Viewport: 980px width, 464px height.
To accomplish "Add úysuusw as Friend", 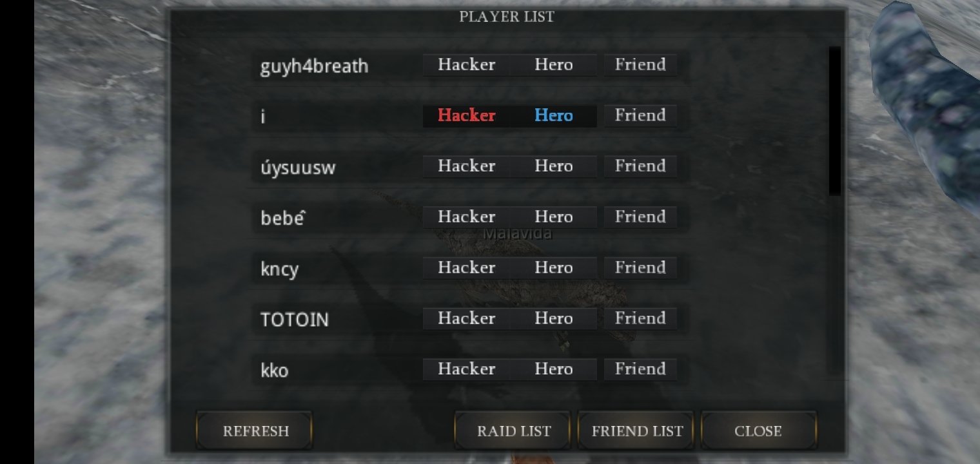I will pyautogui.click(x=640, y=166).
